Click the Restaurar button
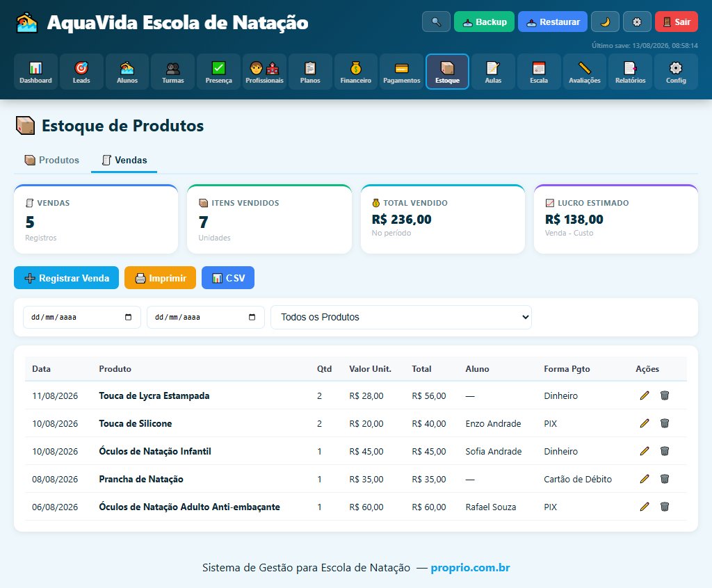This screenshot has width=712, height=588. [x=553, y=22]
